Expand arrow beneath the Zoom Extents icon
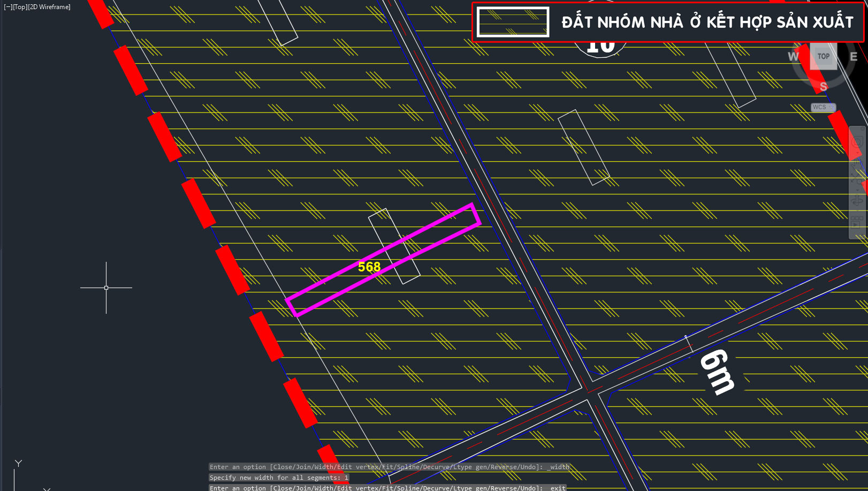 tap(857, 189)
